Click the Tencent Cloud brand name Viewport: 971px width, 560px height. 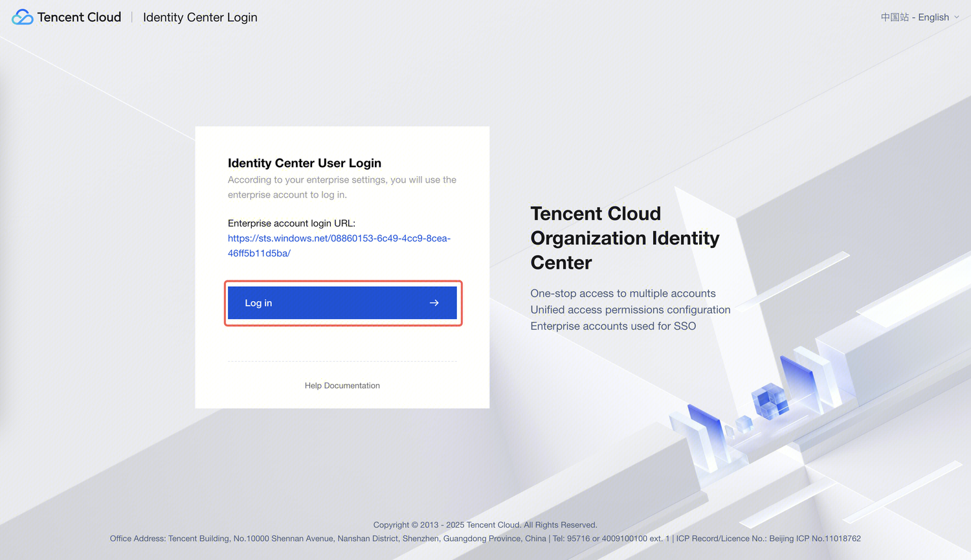pyautogui.click(x=79, y=17)
